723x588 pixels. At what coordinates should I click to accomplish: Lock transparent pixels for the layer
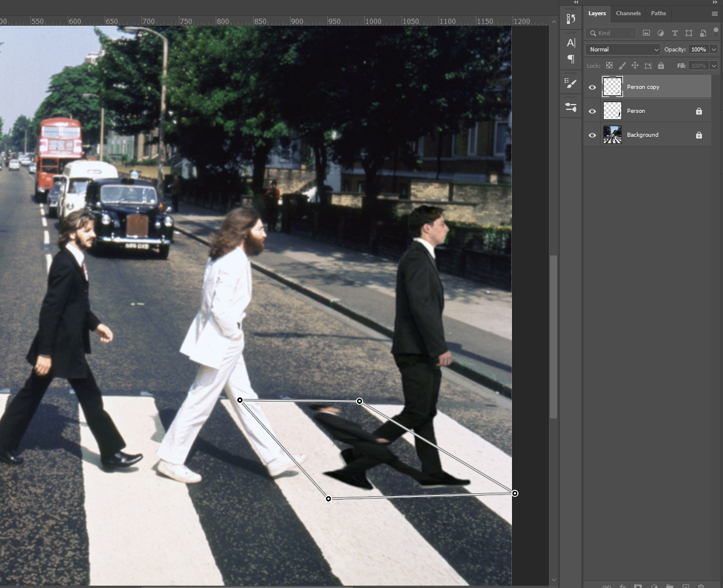coord(609,65)
